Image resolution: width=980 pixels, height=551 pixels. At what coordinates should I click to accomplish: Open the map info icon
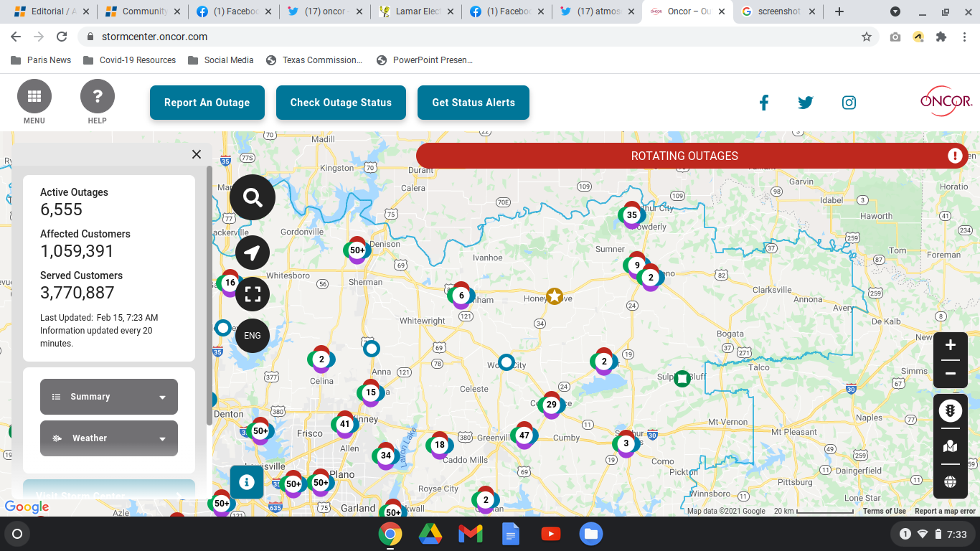click(247, 482)
